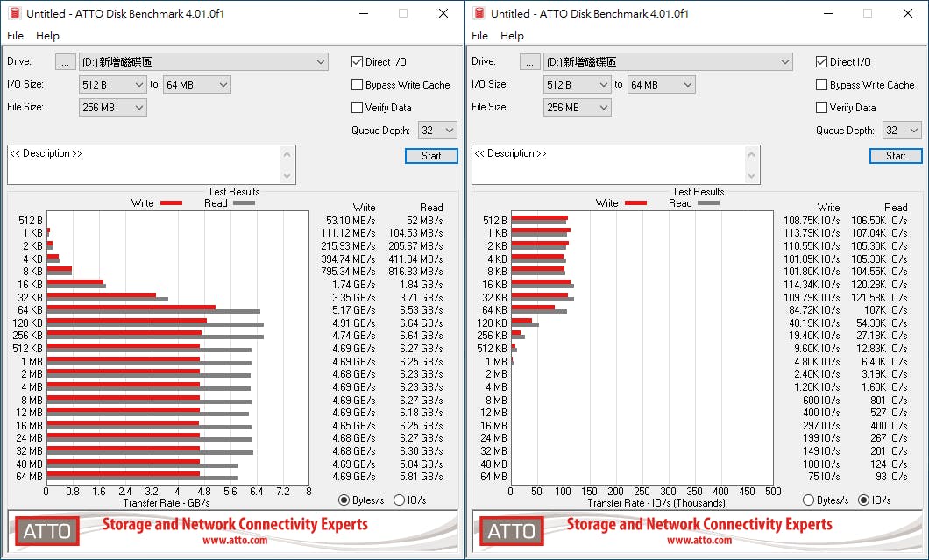Image resolution: width=929 pixels, height=560 pixels.
Task: Open File menu in right window
Action: pyautogui.click(x=479, y=36)
